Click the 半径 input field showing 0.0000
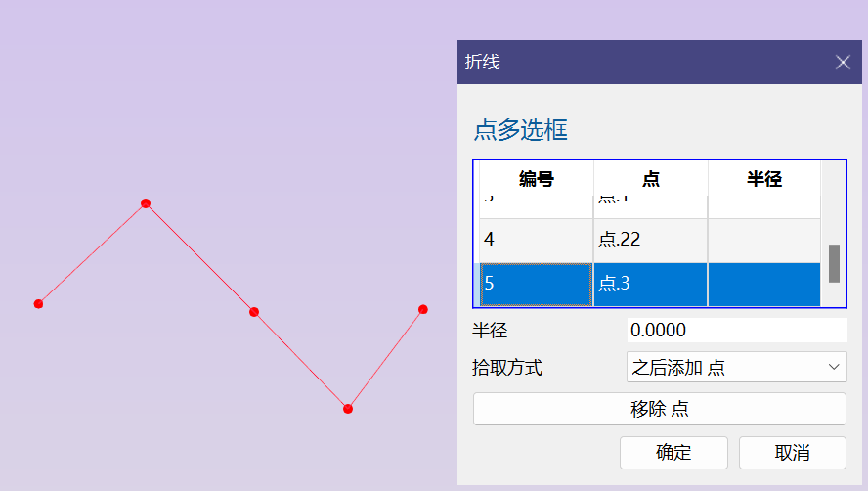Screen dimensions: 868x491 click(x=735, y=331)
